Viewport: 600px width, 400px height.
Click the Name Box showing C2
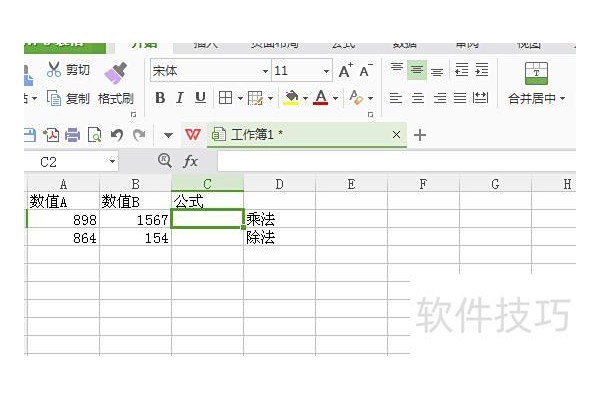coord(65,162)
